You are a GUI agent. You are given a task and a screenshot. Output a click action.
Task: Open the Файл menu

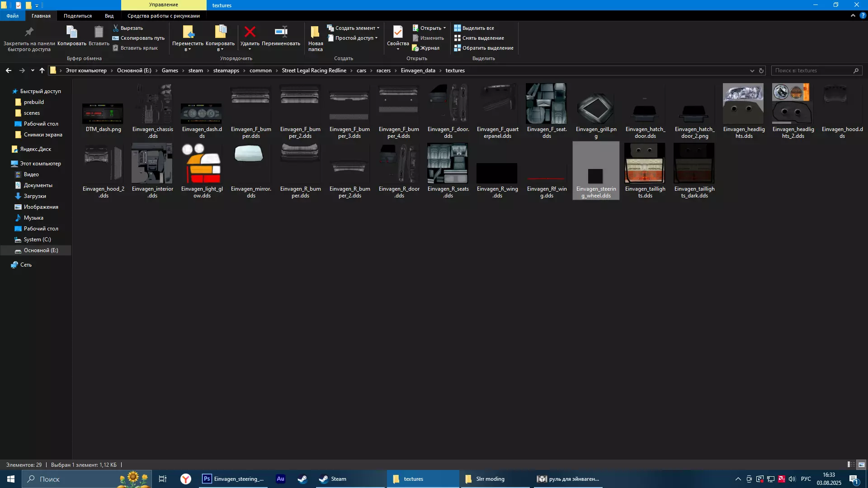(x=13, y=16)
